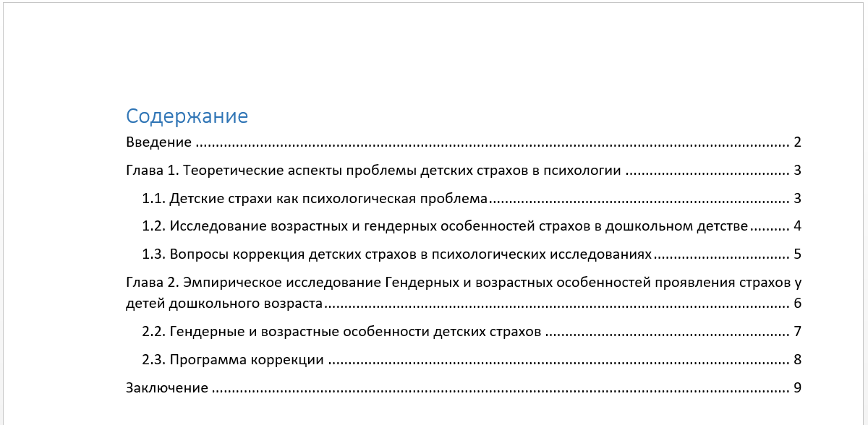Select page number 7 for section 2.2
This screenshot has width=868, height=425.
coord(797,332)
